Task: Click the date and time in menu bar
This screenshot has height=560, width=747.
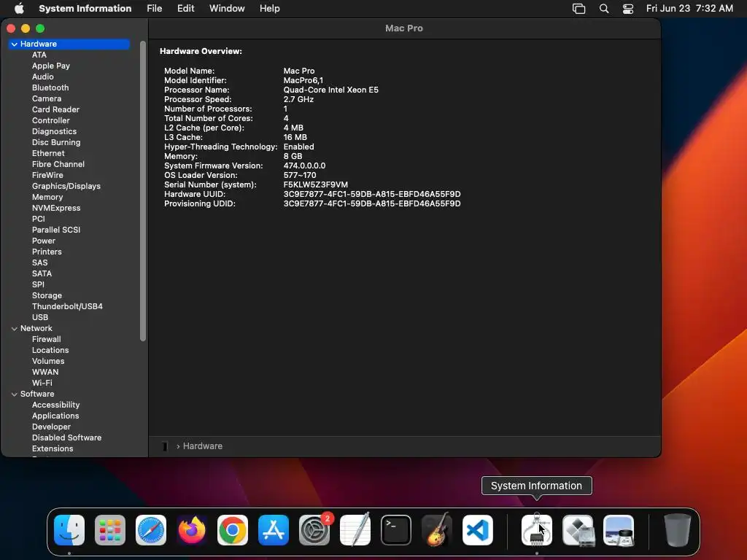Action: 689,9
